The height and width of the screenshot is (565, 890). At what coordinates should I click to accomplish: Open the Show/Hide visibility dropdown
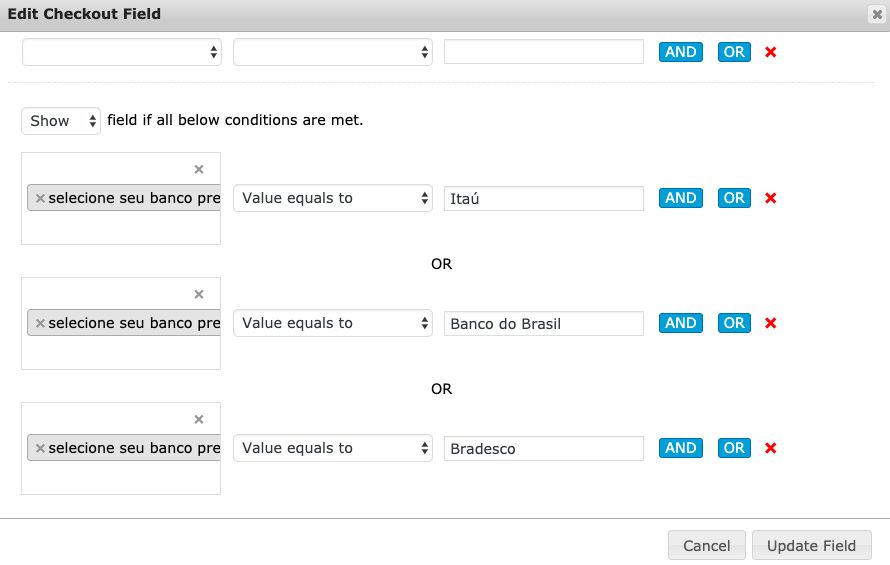61,121
